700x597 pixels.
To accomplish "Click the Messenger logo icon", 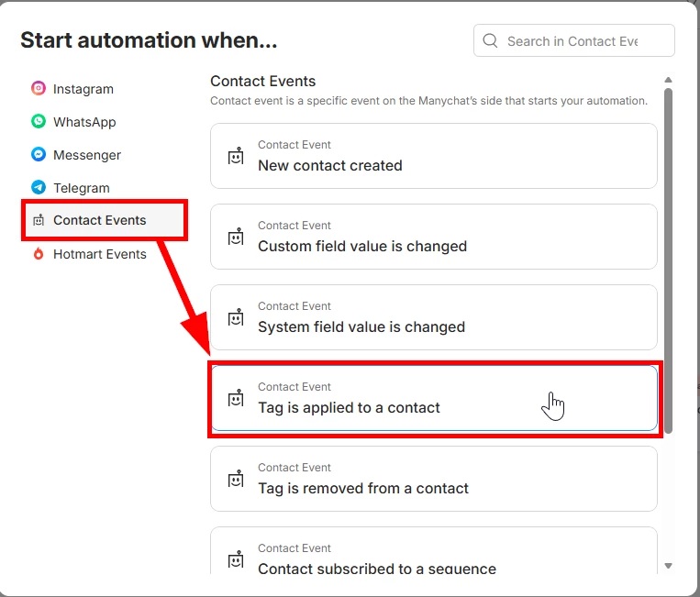I will pos(39,155).
